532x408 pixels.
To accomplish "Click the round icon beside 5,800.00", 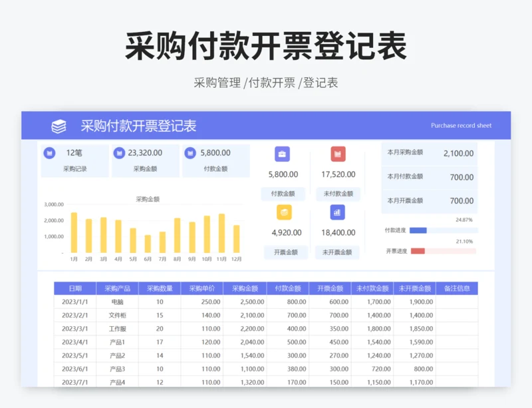I will (190, 153).
